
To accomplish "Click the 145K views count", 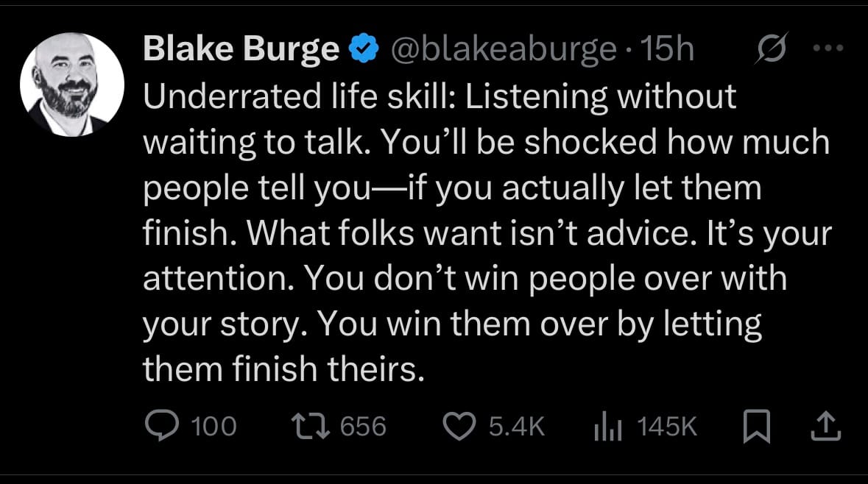I will click(666, 427).
